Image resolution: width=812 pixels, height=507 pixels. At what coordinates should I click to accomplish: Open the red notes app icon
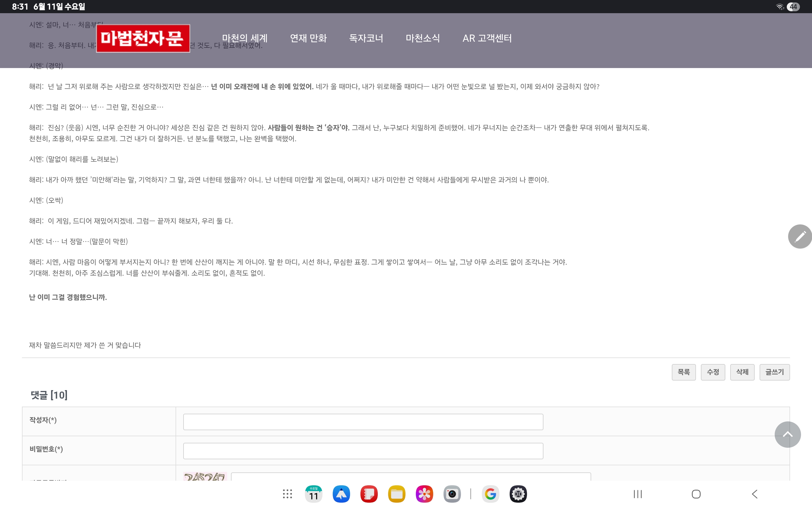(369, 494)
